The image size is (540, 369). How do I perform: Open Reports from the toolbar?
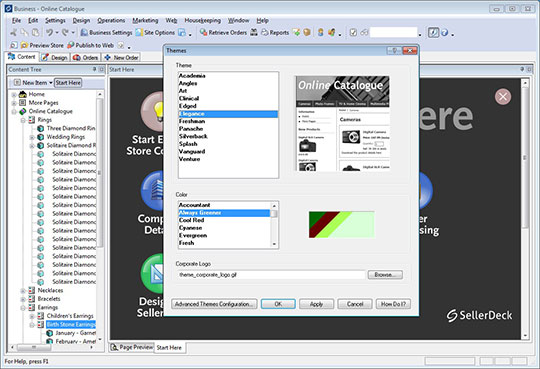click(275, 33)
